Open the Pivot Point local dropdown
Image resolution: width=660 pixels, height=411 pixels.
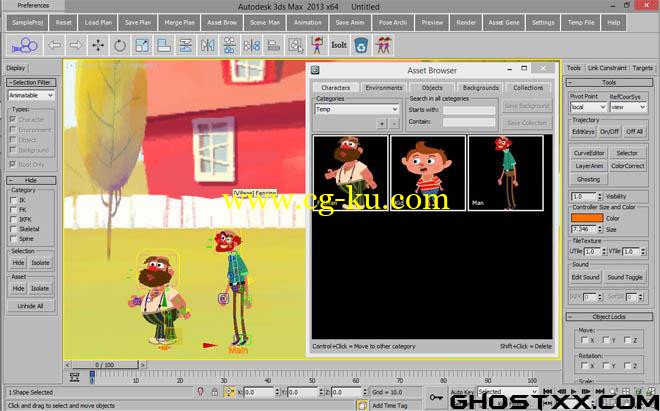click(588, 107)
